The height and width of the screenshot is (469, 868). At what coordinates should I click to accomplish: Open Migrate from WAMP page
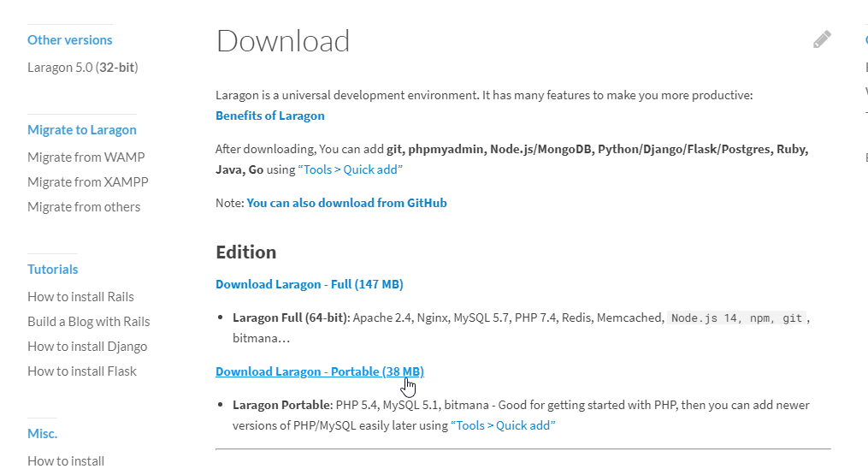click(86, 157)
